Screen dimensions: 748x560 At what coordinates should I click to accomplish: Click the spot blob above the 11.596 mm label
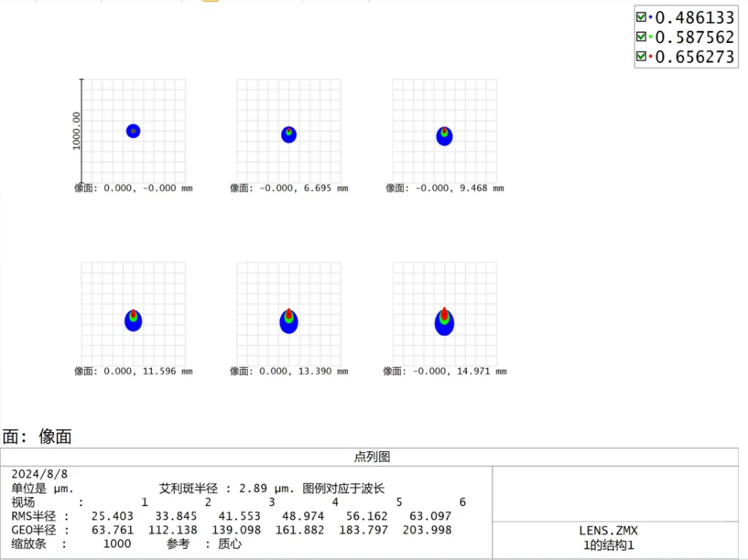(x=133, y=320)
